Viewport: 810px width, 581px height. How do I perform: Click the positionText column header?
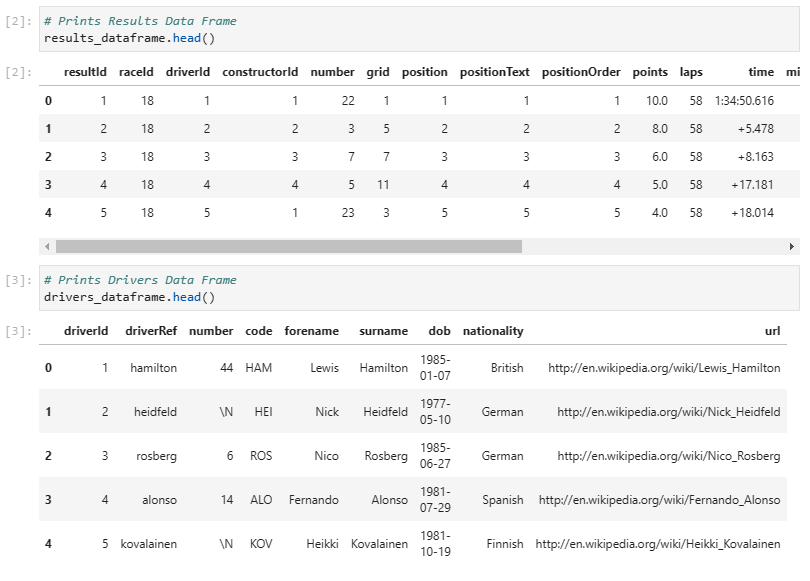(495, 72)
